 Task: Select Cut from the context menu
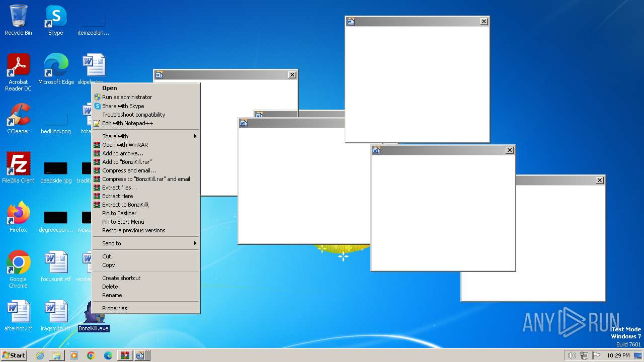click(146, 256)
